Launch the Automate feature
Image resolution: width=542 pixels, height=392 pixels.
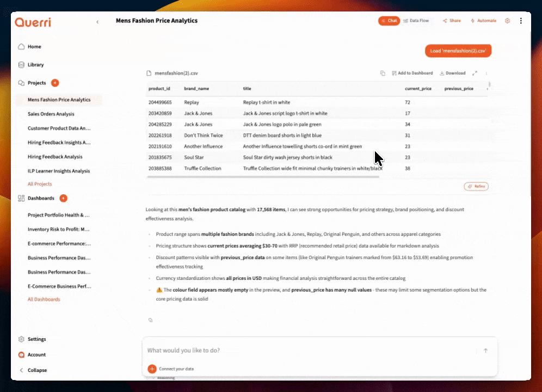click(483, 21)
